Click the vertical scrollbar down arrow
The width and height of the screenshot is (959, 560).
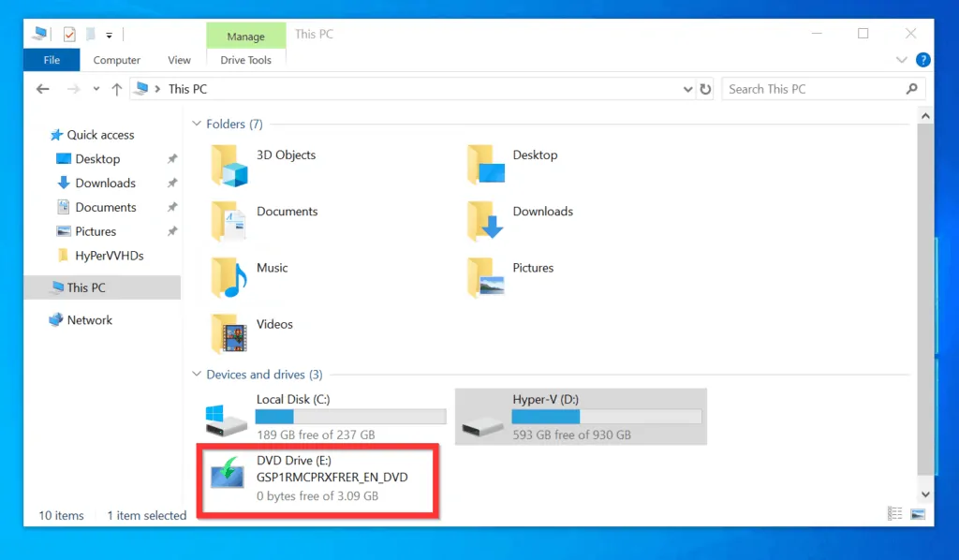point(924,494)
